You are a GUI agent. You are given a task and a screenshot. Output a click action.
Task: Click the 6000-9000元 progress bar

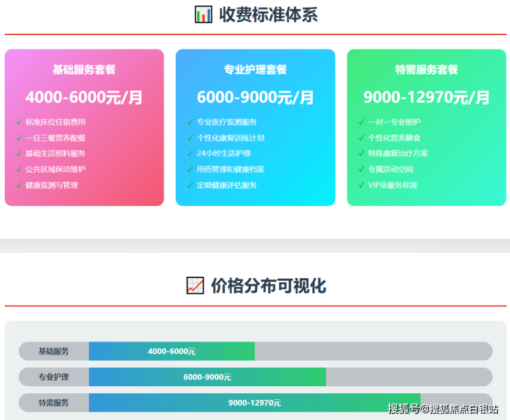click(x=207, y=377)
